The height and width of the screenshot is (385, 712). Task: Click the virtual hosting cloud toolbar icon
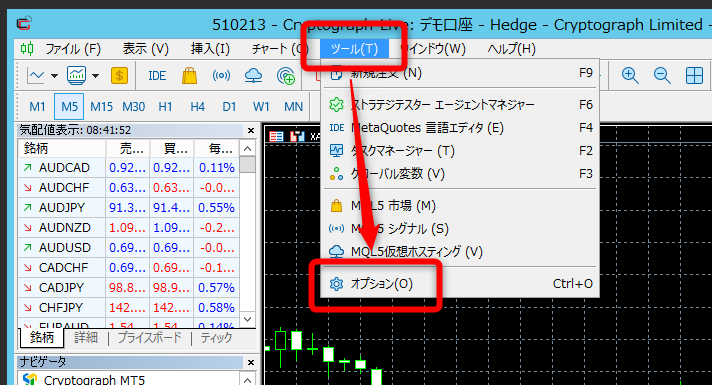pyautogui.click(x=253, y=75)
